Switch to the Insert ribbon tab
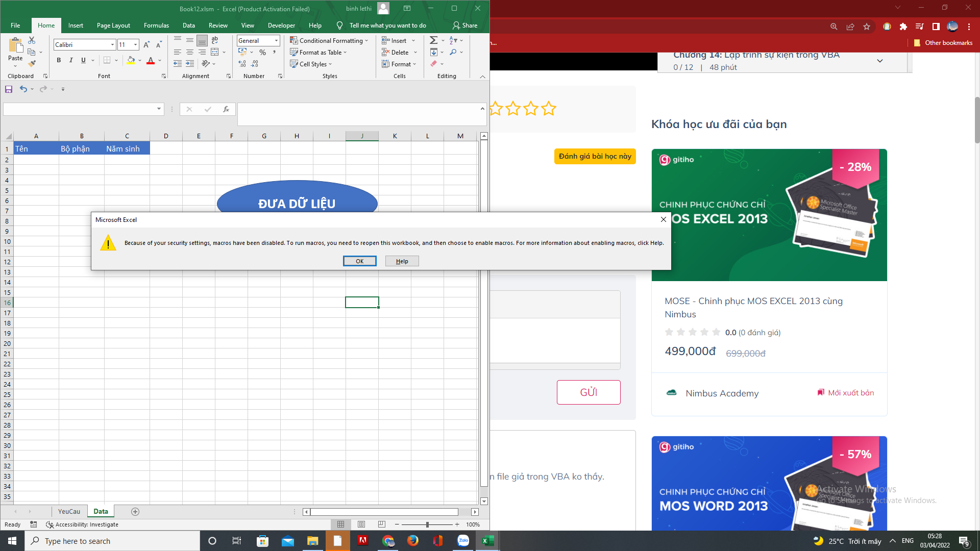 [76, 26]
